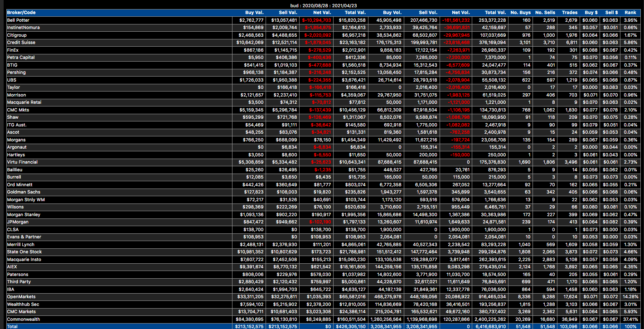Select Credit Suisse buy value $10,642,069
The width and height of the screenshot is (644, 329).
click(x=251, y=43)
